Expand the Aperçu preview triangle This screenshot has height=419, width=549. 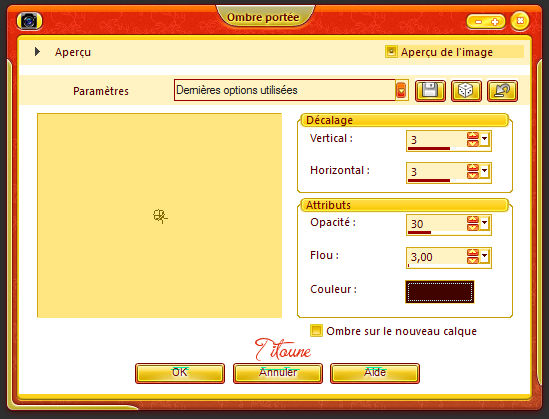[37, 52]
